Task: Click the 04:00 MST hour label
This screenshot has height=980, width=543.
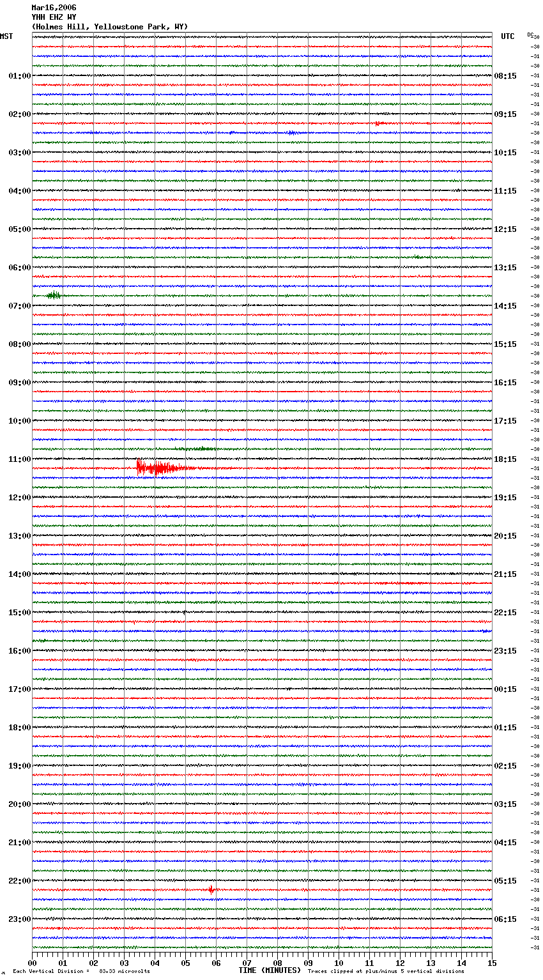Action: (20, 191)
